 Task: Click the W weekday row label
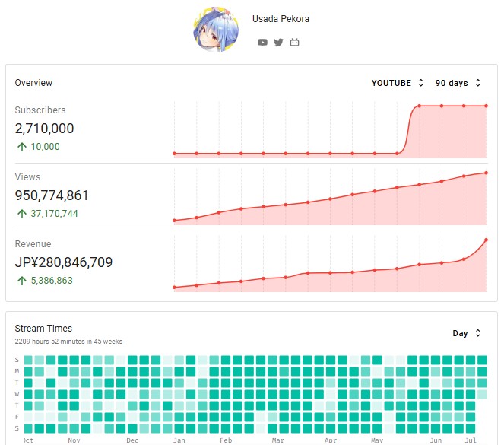pos(17,394)
